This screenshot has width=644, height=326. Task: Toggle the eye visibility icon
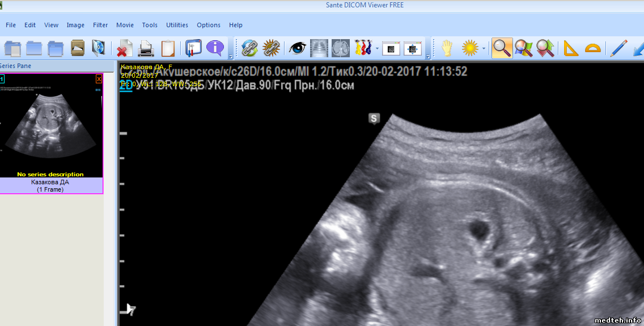pyautogui.click(x=297, y=48)
